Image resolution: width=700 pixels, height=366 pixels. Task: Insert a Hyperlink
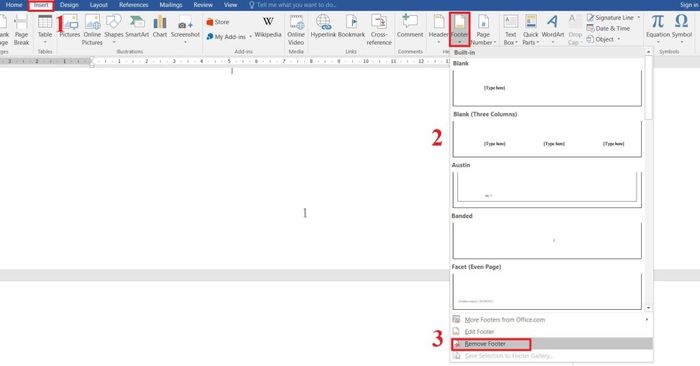[x=323, y=27]
